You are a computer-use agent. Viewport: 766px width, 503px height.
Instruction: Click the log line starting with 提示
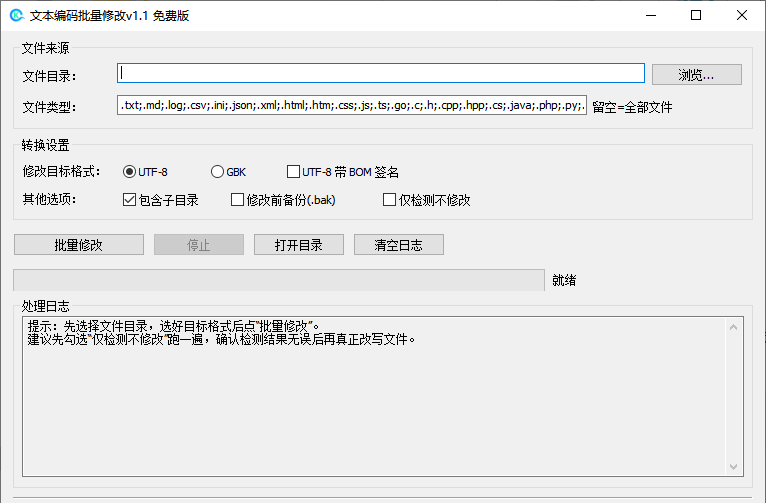click(x=173, y=326)
